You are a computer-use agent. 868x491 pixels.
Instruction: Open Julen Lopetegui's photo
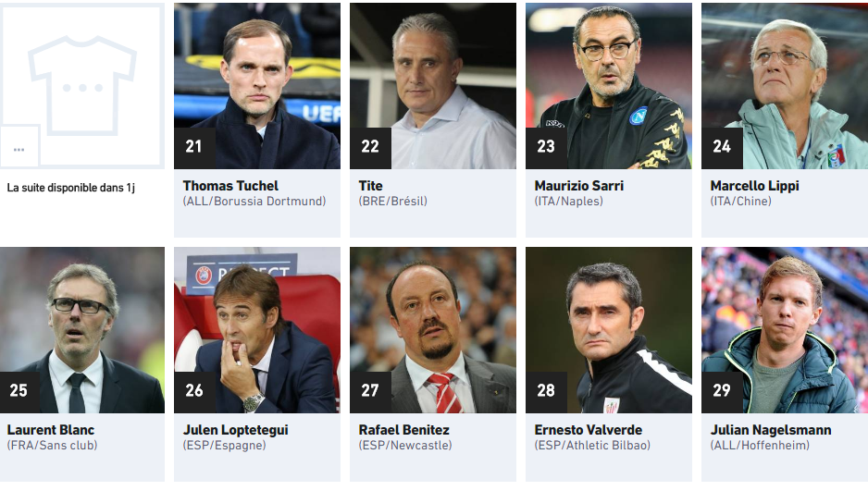coord(257,330)
